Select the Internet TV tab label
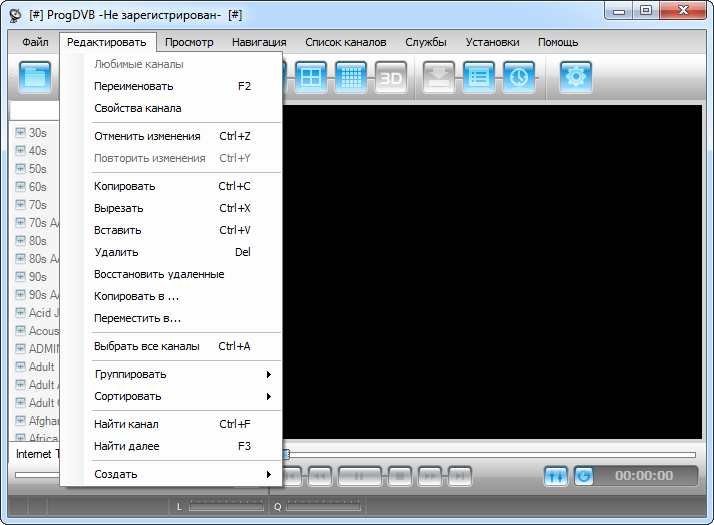The height and width of the screenshot is (525, 714). click(x=36, y=454)
